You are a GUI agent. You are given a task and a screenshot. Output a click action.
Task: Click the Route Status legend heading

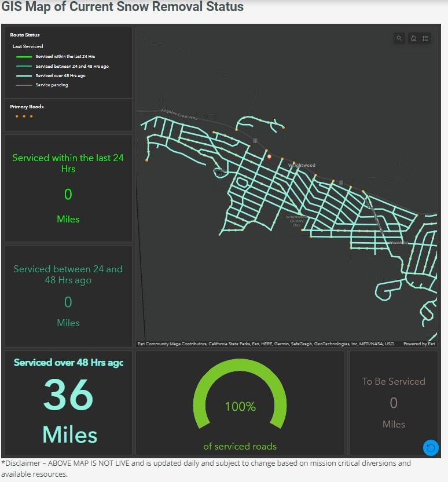(25, 35)
